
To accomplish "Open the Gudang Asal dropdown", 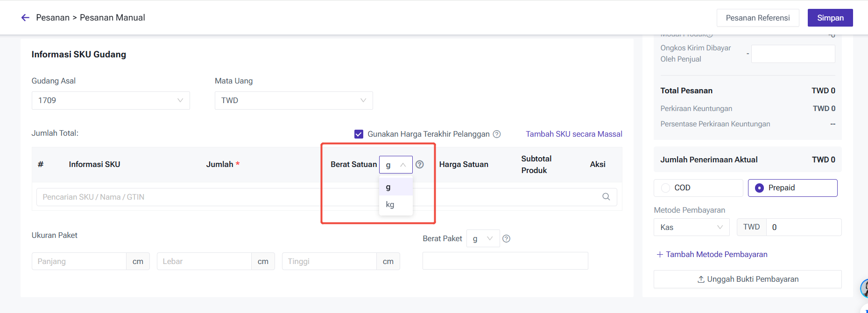I will point(111,100).
